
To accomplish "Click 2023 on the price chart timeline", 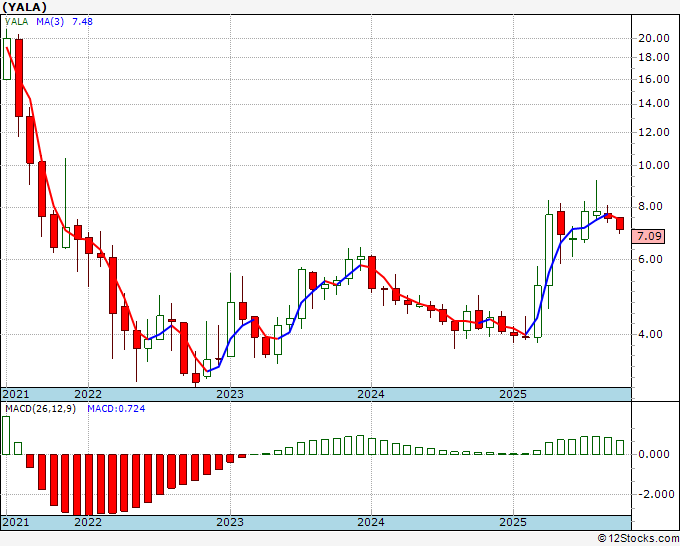I will click(230, 394).
